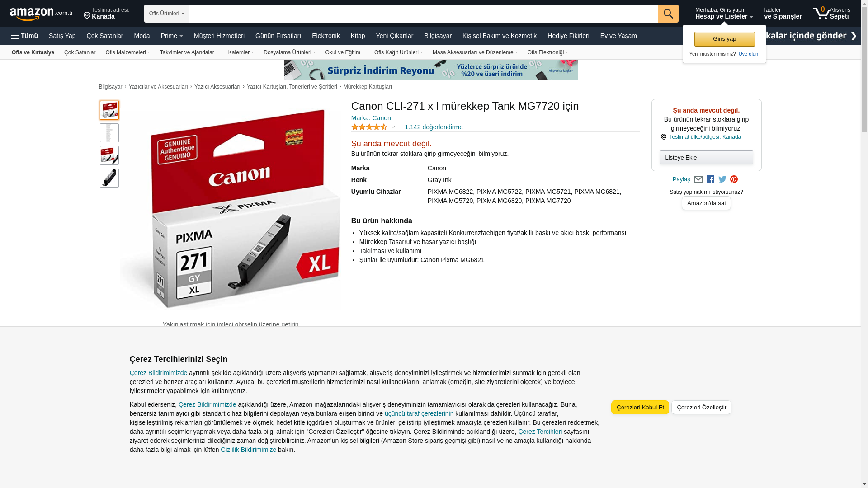Click the Amazon.com.tr logo
The image size is (868, 488).
41,14
